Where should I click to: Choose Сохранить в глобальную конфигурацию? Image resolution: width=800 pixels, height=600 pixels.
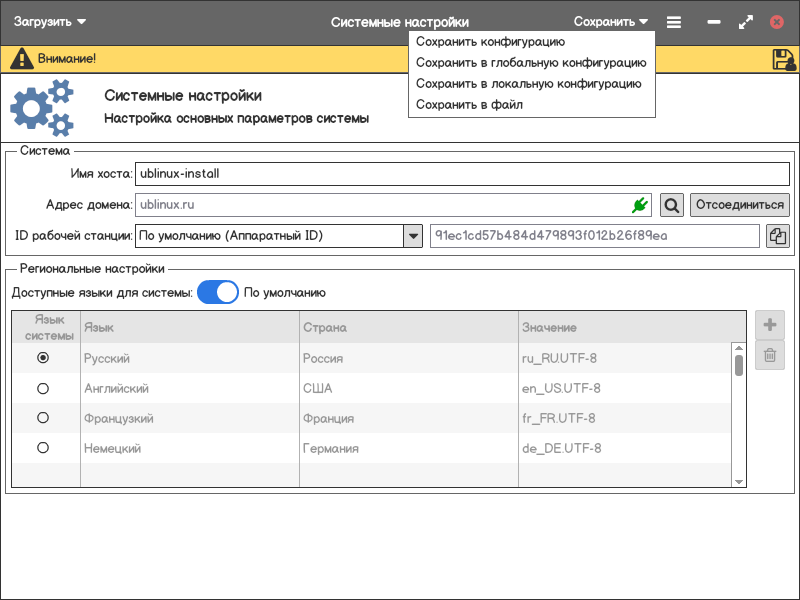coord(531,63)
